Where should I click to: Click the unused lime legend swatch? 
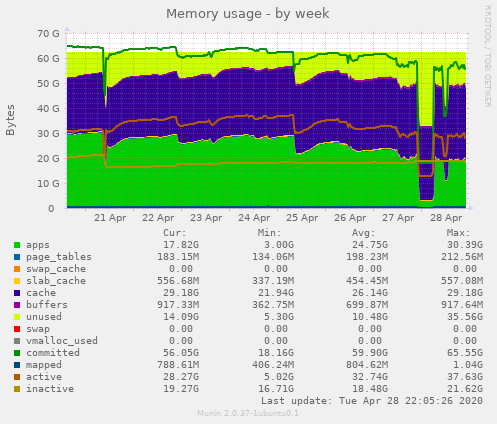click(x=17, y=317)
